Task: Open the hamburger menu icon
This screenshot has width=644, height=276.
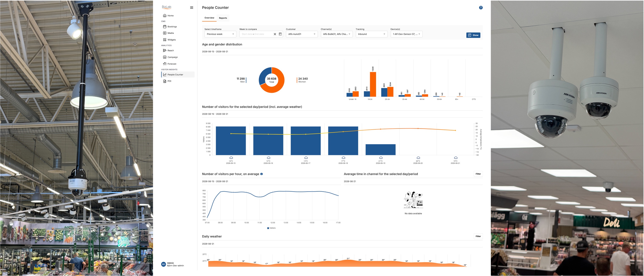Action: 192,8
